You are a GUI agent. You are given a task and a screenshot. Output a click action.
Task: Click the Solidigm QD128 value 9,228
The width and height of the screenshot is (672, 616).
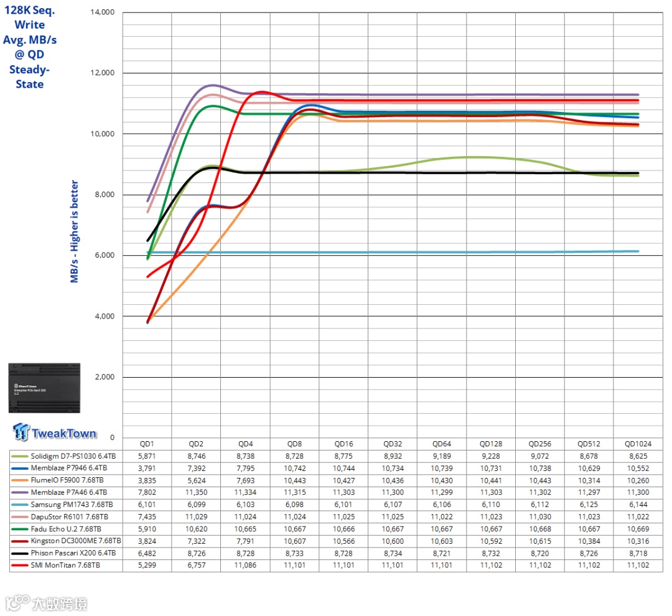pos(491,457)
